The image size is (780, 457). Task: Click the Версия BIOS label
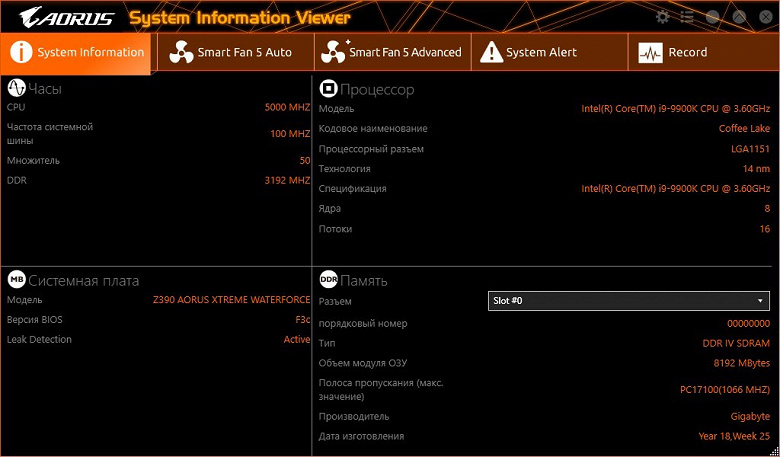tap(35, 320)
